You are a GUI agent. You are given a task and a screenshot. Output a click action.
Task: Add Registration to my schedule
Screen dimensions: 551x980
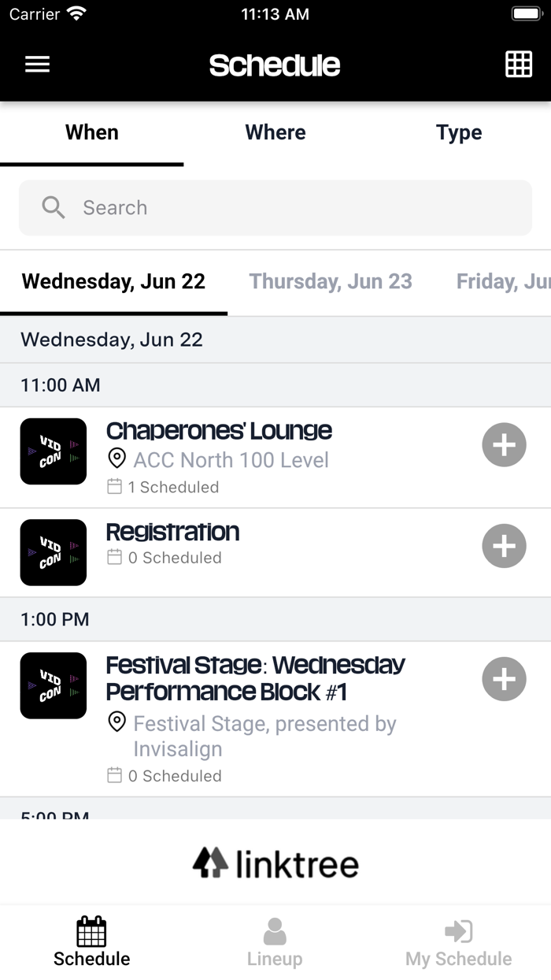[x=504, y=546]
